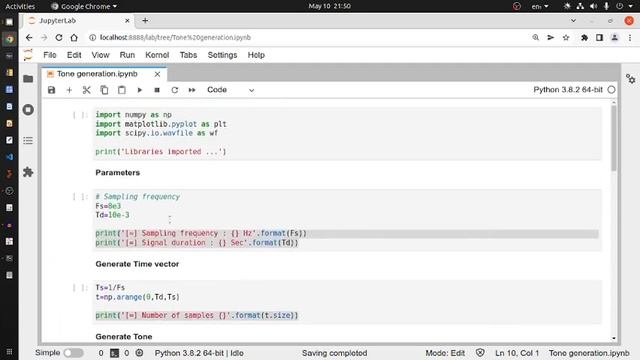Click the kernel count icon in status bar
Screen dimensions: 640x360
pyautogui.click(x=139, y=353)
